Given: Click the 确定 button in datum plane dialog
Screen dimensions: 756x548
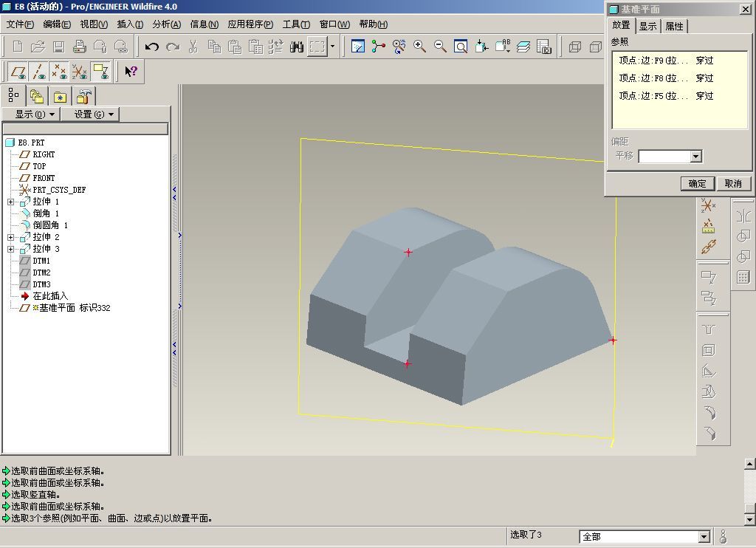Looking at the screenshot, I should (697, 183).
